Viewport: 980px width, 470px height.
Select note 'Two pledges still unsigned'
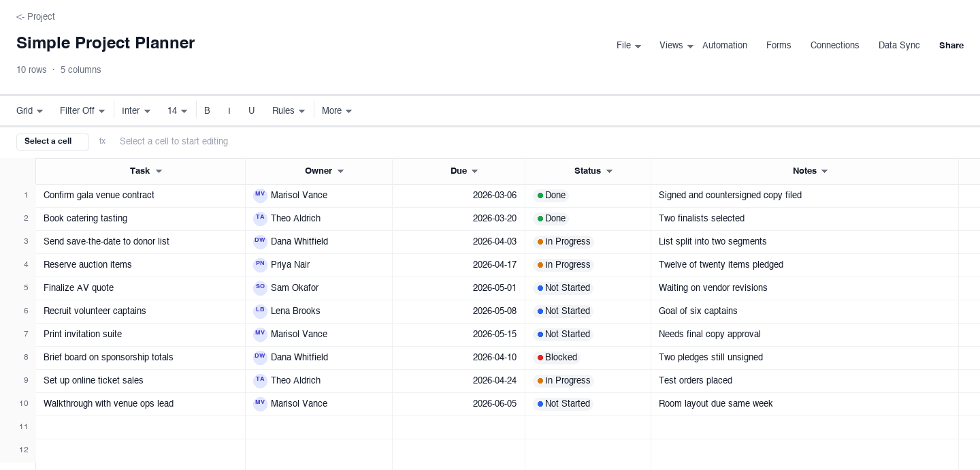point(804,358)
